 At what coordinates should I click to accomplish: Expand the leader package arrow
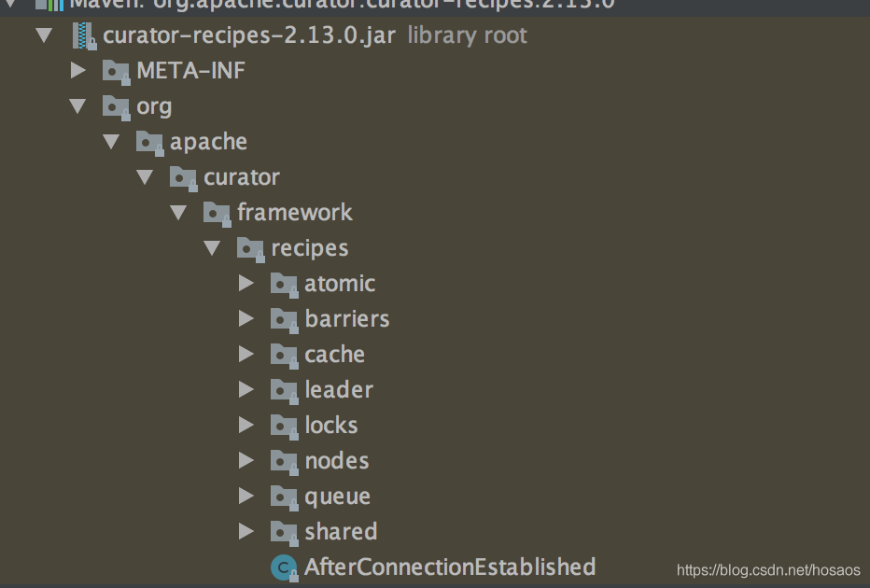[x=246, y=390]
